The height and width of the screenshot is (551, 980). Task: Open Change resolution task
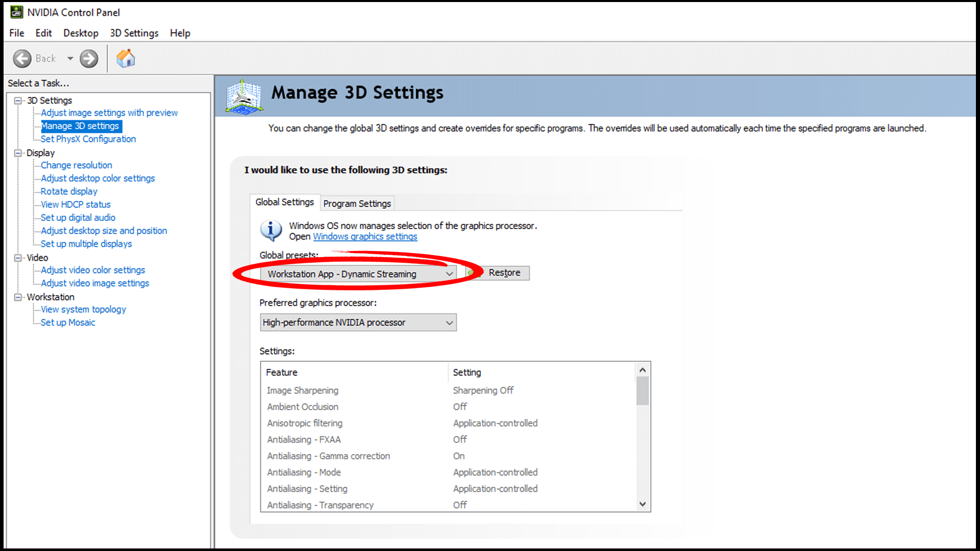click(77, 165)
